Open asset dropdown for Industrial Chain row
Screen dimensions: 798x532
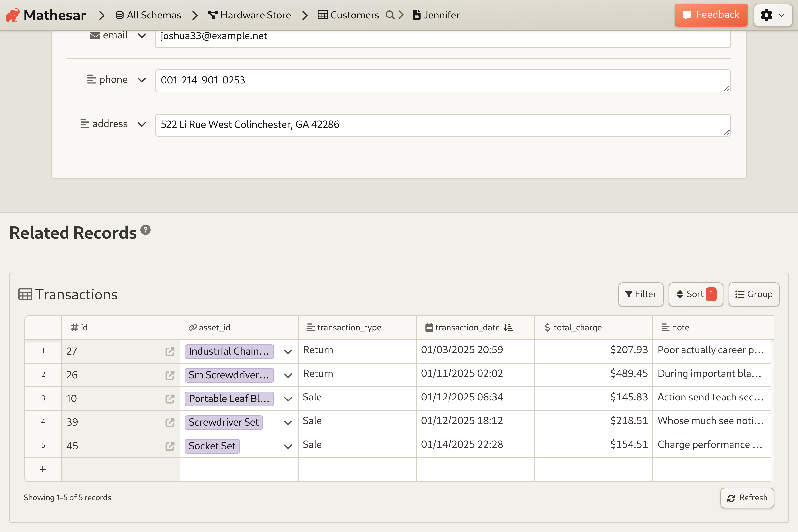288,352
